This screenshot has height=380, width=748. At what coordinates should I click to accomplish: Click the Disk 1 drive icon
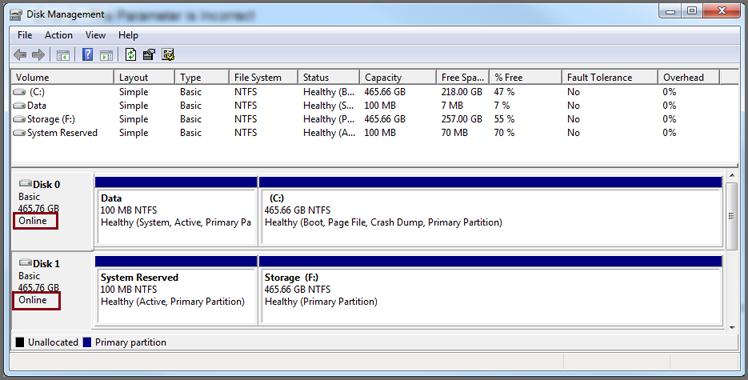coord(25,263)
